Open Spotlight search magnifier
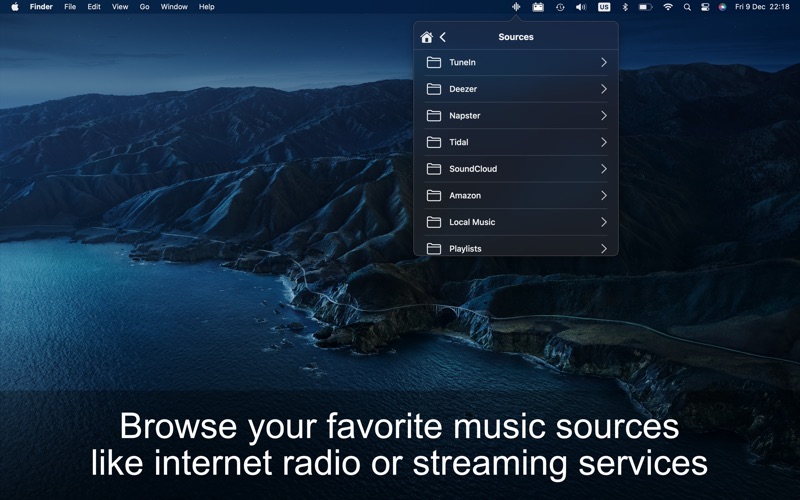This screenshot has height=500, width=800. point(687,7)
